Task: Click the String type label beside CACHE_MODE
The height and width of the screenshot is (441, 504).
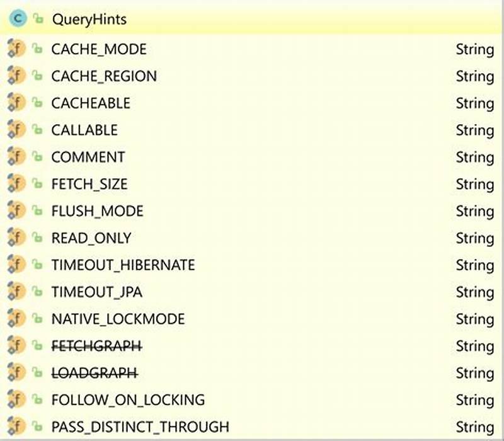Action: tap(475, 49)
